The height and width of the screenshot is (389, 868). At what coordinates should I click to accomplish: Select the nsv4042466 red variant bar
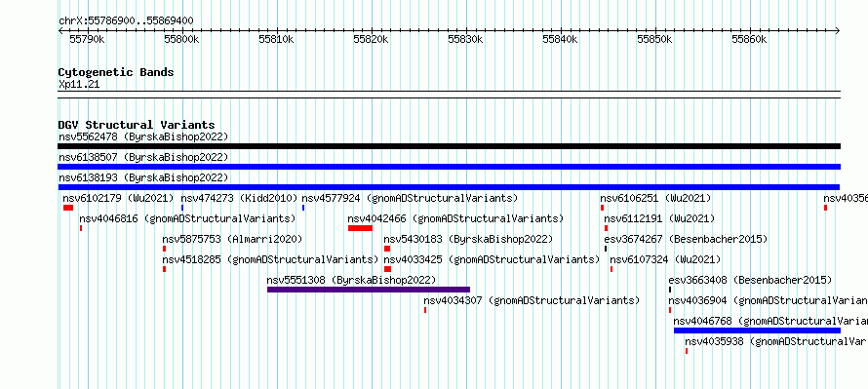[360, 228]
